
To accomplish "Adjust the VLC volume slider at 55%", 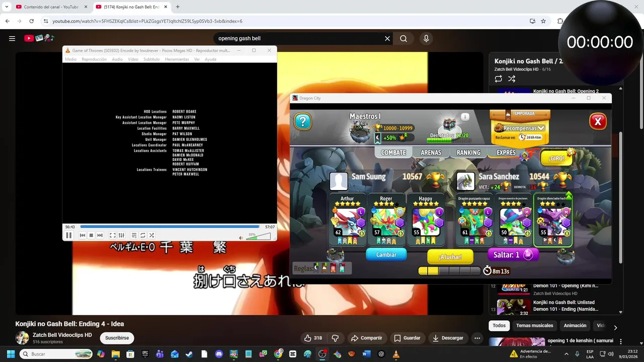I will 259,236.
